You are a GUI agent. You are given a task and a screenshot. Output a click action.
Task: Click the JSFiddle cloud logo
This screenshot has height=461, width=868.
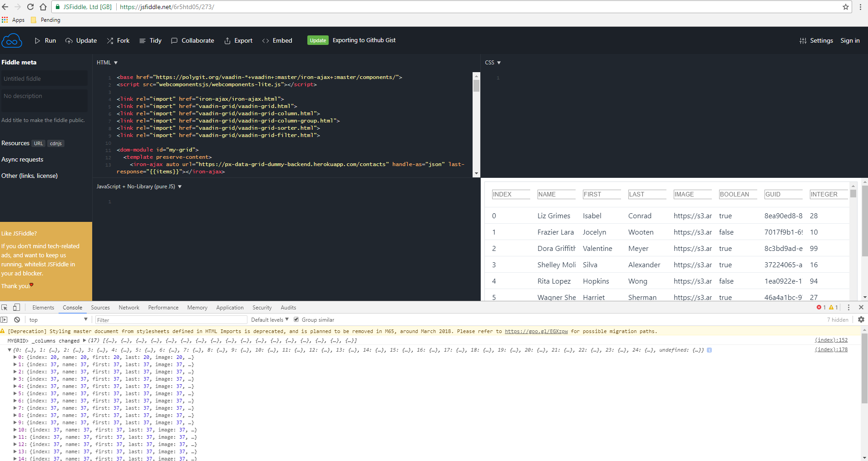12,41
